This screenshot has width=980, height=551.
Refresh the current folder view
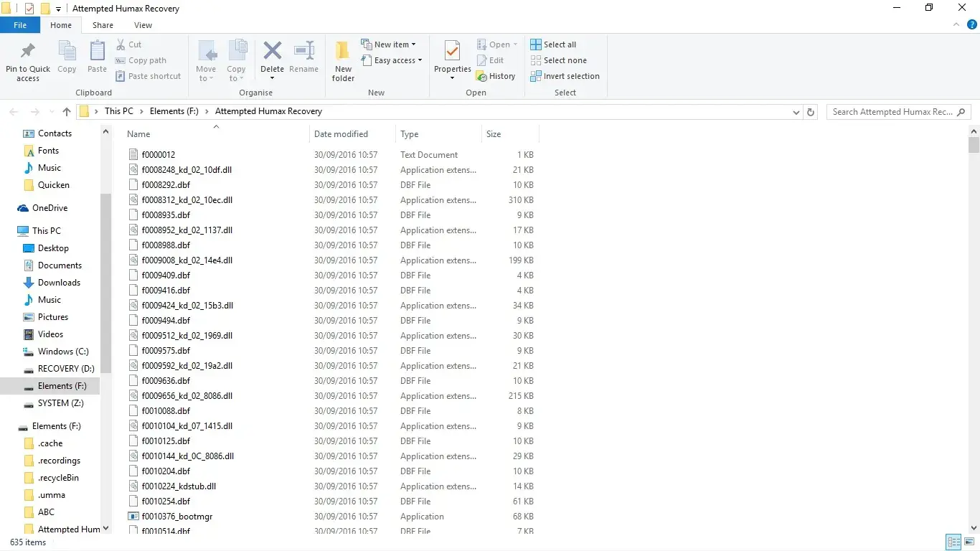point(811,112)
